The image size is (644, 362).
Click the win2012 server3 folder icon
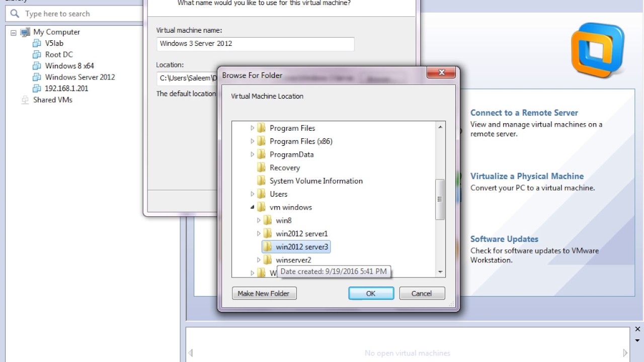tap(268, 247)
